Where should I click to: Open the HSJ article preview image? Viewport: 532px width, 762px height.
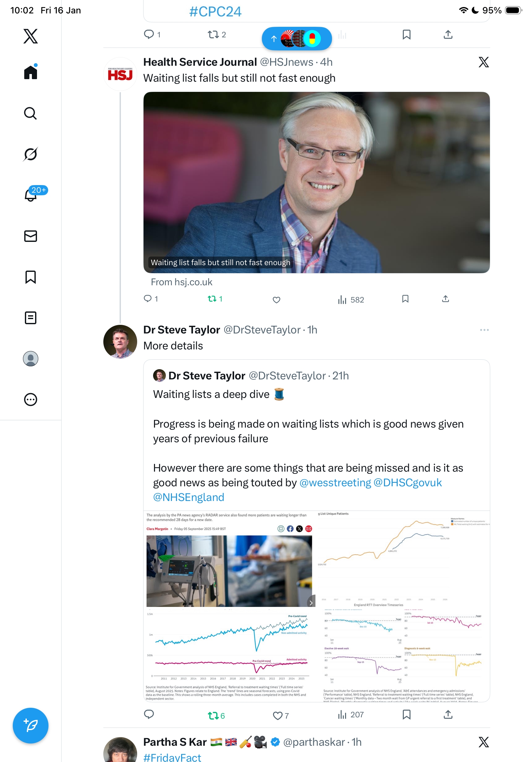(x=316, y=183)
